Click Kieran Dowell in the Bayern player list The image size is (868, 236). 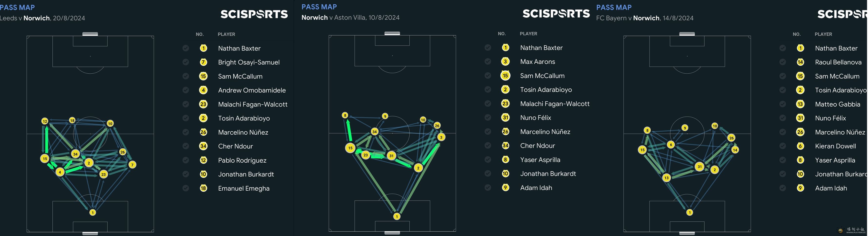[x=835, y=146]
